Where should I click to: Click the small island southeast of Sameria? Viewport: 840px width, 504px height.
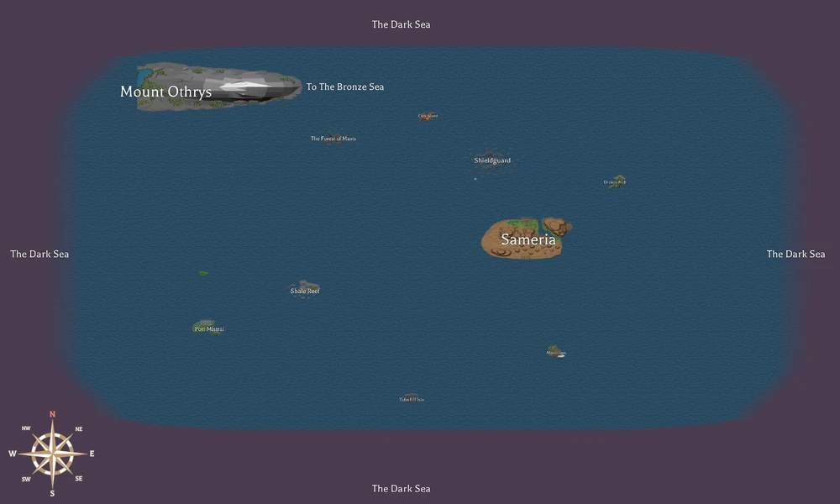(x=556, y=351)
